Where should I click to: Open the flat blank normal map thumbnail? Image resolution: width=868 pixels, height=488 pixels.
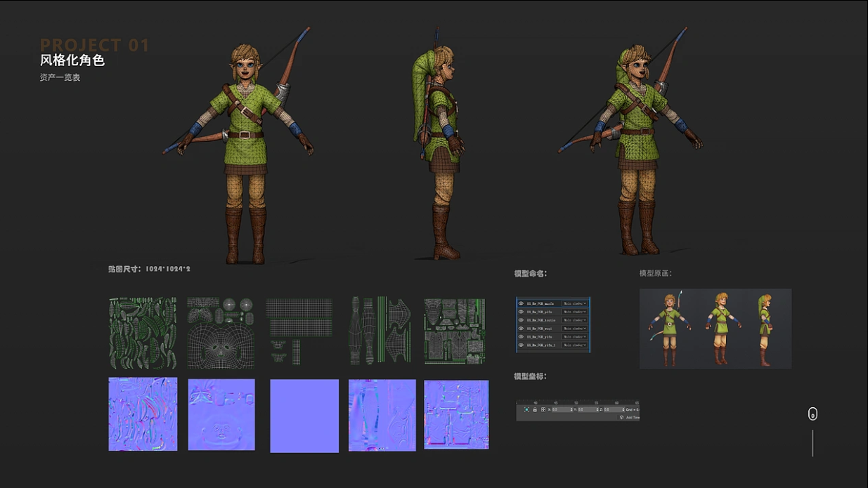[x=304, y=416]
